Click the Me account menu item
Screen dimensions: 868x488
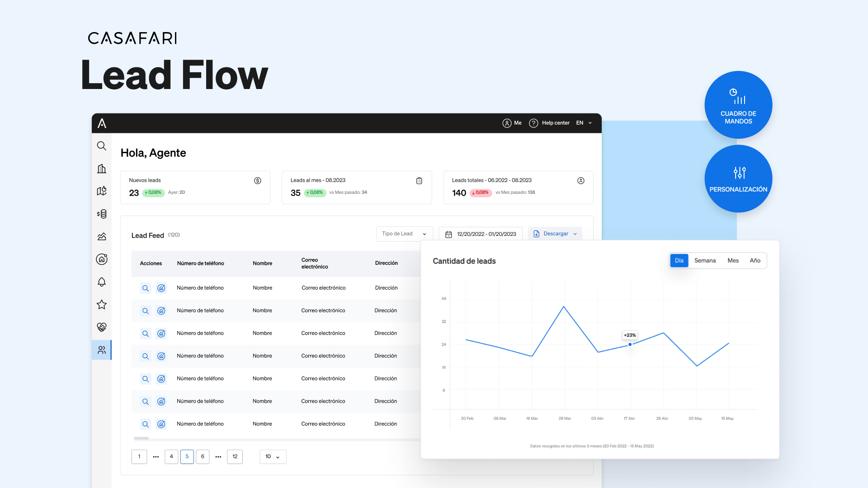tap(512, 122)
